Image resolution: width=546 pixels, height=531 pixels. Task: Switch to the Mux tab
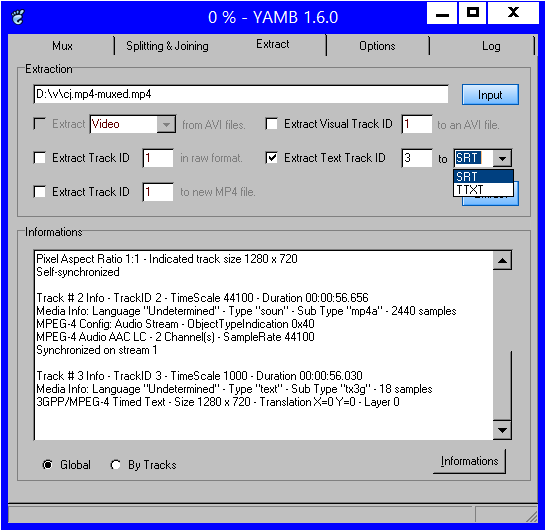62,46
